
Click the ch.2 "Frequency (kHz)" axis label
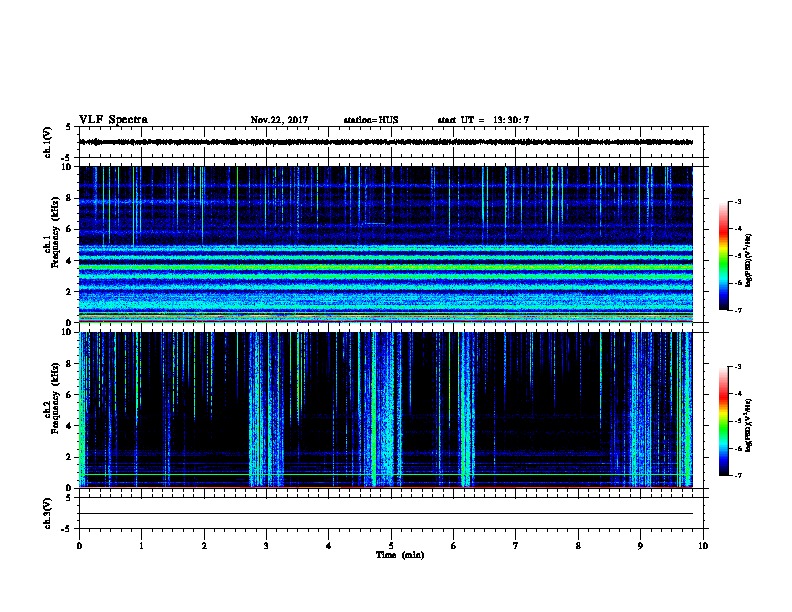[55, 398]
